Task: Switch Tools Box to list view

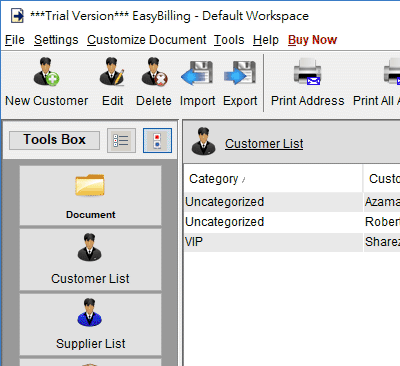Action: click(121, 140)
